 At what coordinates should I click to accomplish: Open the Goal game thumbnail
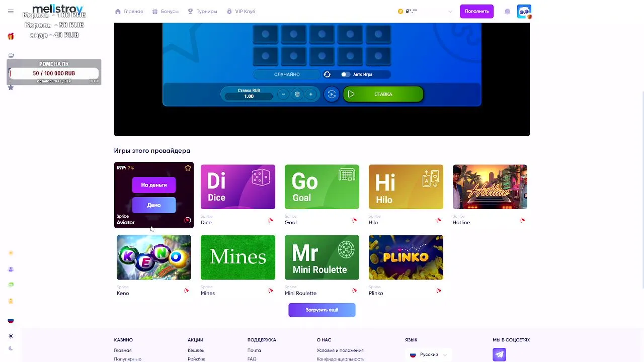pos(322,187)
